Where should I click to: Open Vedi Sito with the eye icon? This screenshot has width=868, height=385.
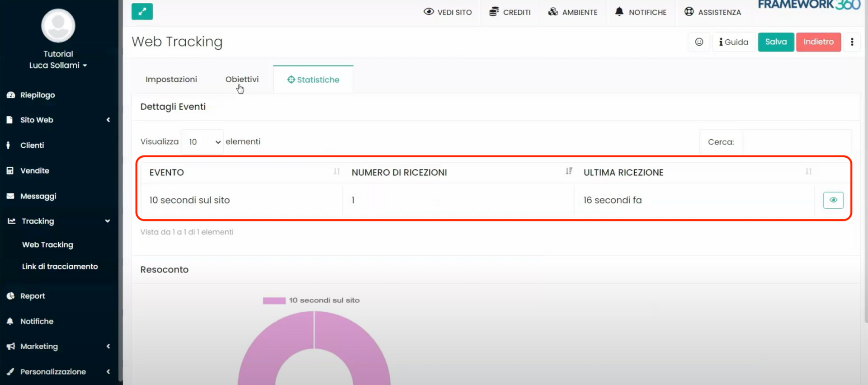448,12
